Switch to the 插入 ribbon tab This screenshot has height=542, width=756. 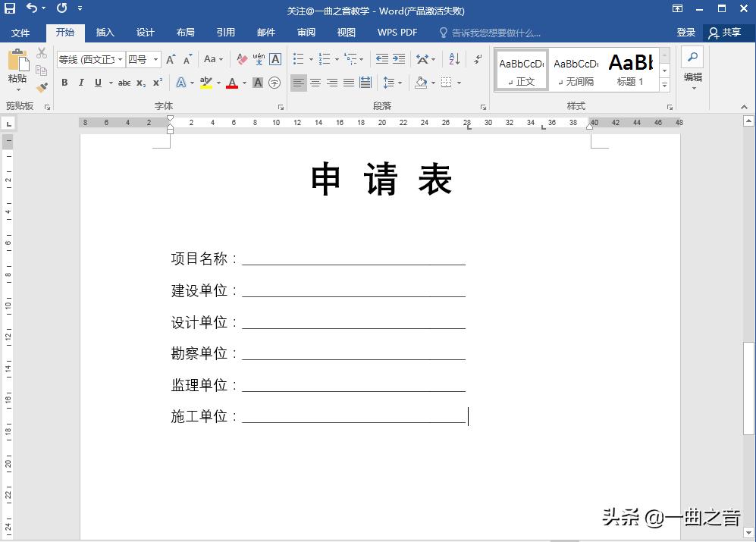[105, 32]
